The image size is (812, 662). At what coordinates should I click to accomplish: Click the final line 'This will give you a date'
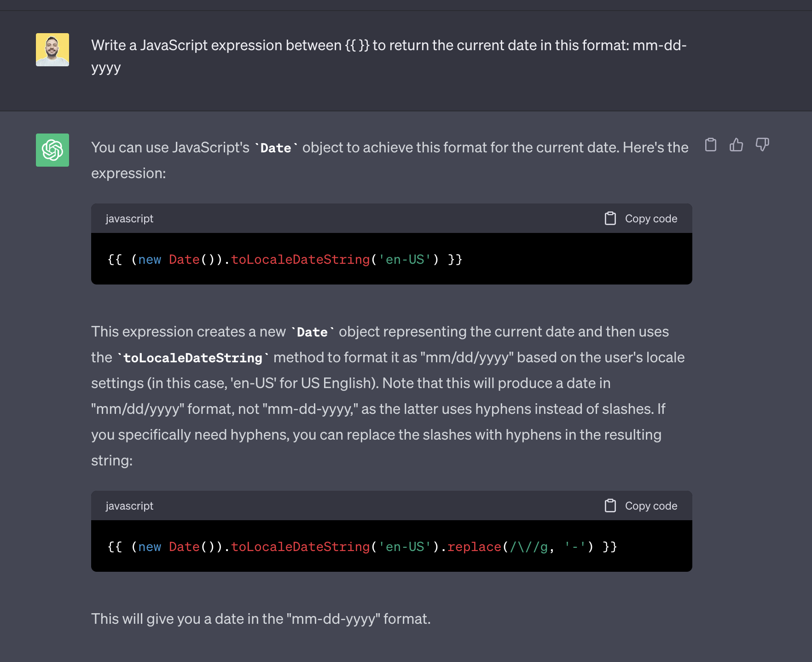[261, 619]
